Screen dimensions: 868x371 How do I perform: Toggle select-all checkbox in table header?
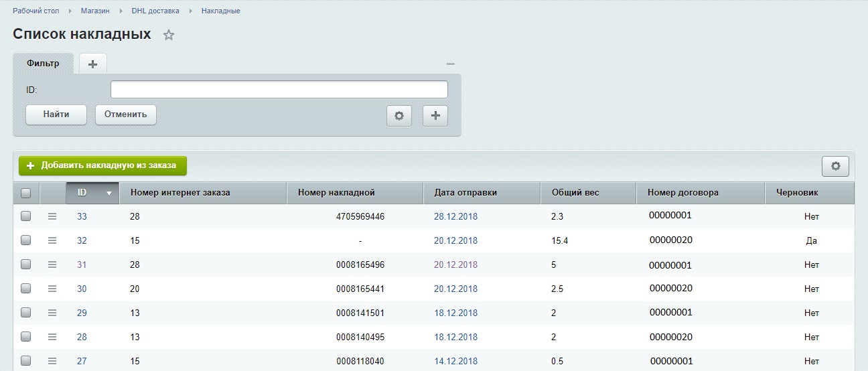26,193
